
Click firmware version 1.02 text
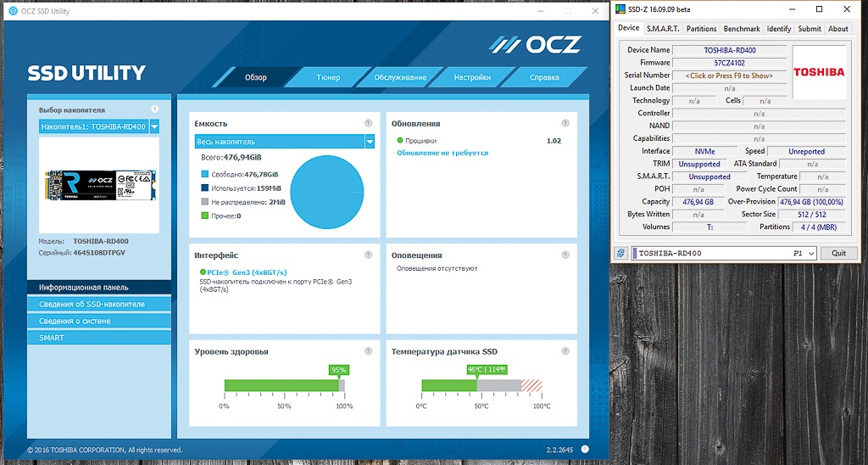554,141
